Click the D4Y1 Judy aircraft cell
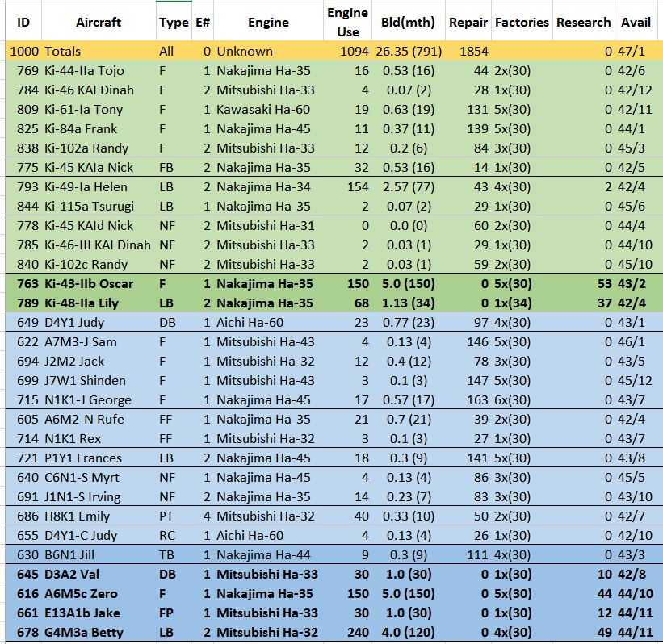This screenshot has height=644, width=663. coord(99,323)
